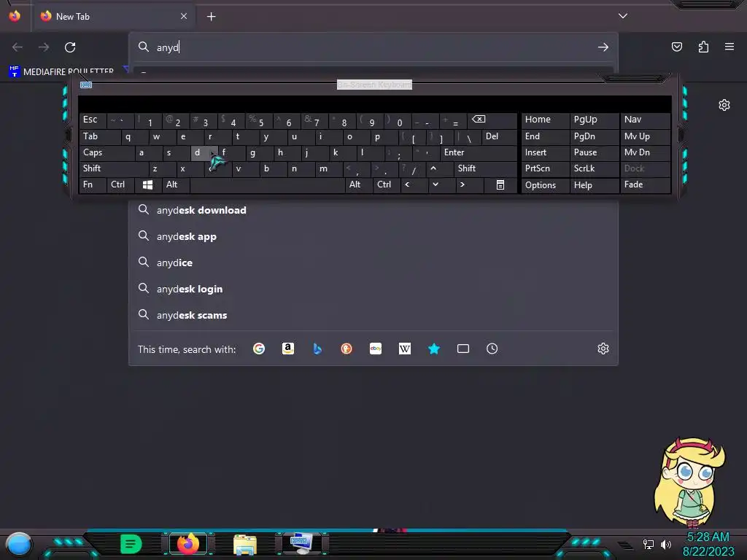Choose suggestion anydice
Image resolution: width=747 pixels, height=560 pixels.
pos(373,262)
